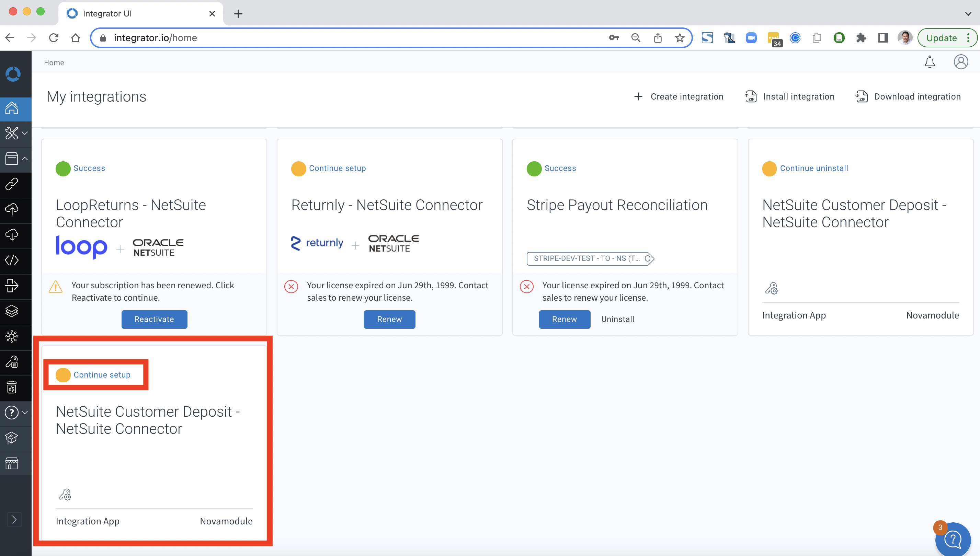Open Exports cloud-download sidebar icon
The image size is (980, 556).
(x=11, y=235)
